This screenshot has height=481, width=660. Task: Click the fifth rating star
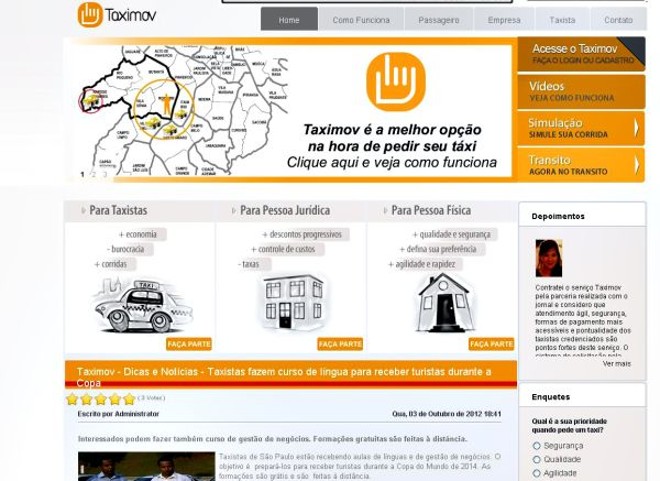130,399
